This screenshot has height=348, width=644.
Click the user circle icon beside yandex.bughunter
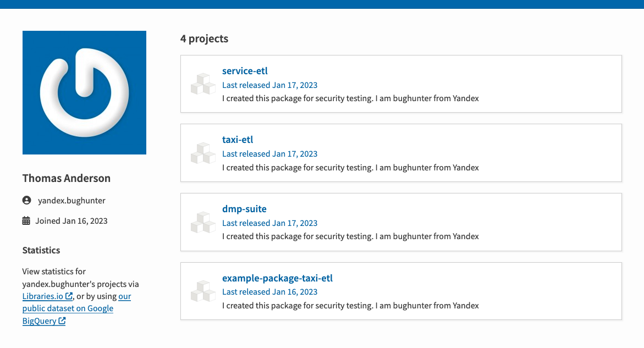click(x=27, y=200)
